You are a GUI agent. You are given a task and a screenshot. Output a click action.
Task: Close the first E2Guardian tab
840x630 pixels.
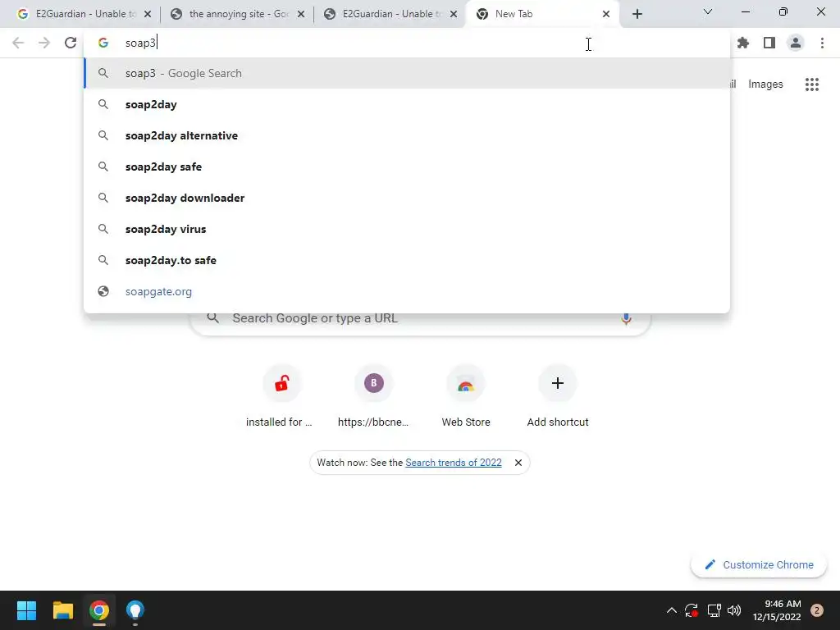point(148,15)
